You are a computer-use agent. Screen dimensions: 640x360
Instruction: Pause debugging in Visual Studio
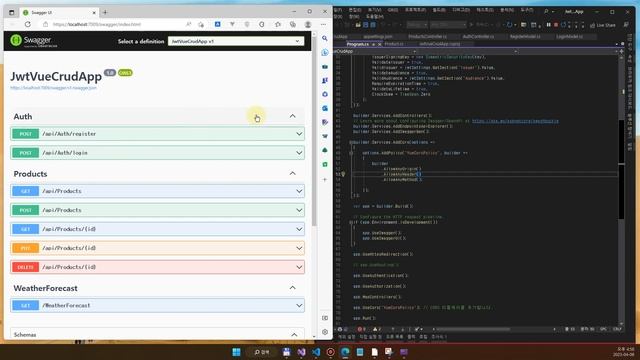(548, 25)
